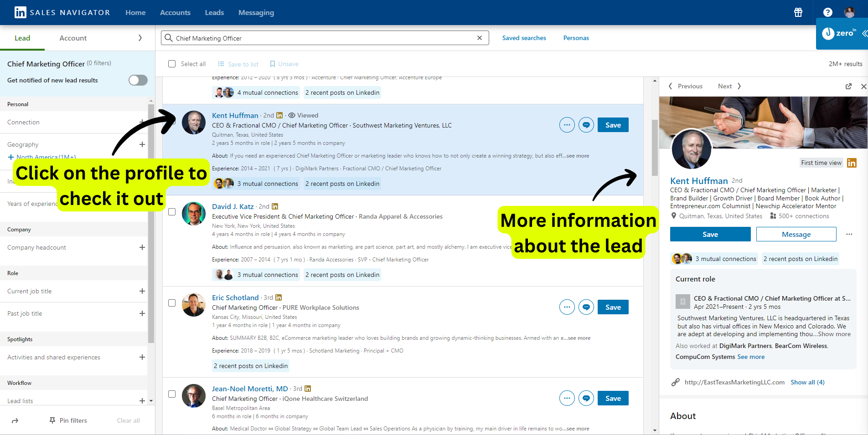
Task: Check the Select all checkbox
Action: pos(172,64)
